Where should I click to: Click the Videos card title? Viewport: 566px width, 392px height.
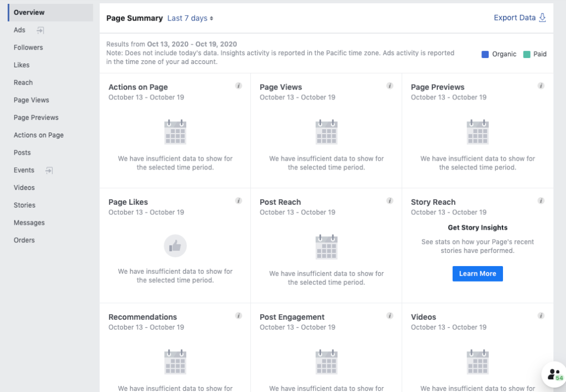pos(423,317)
